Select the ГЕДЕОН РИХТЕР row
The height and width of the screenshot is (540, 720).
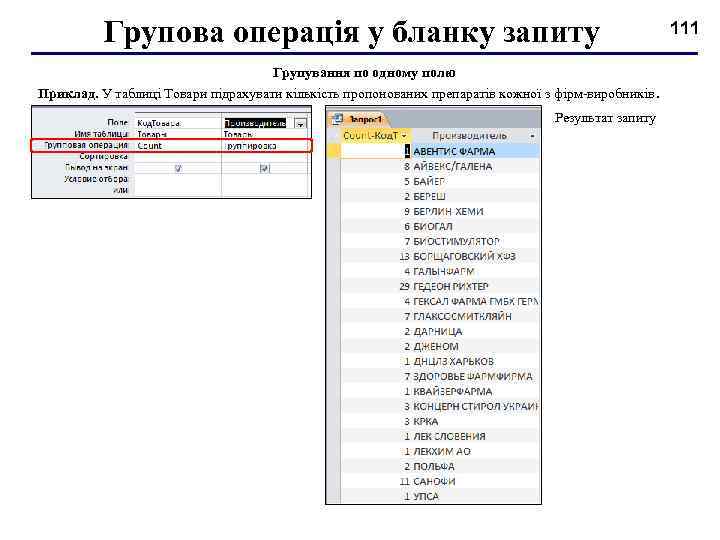click(x=440, y=286)
